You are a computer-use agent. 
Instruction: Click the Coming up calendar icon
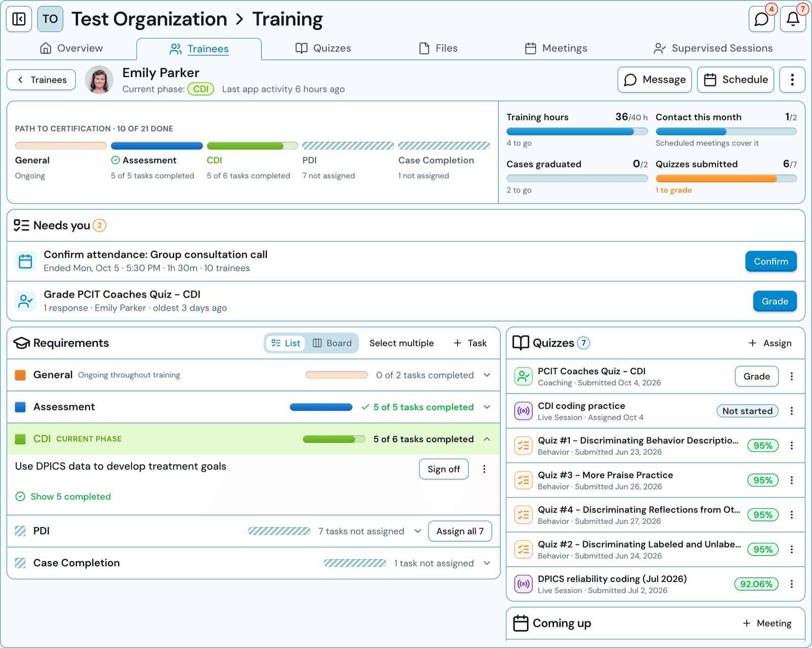pyautogui.click(x=521, y=623)
